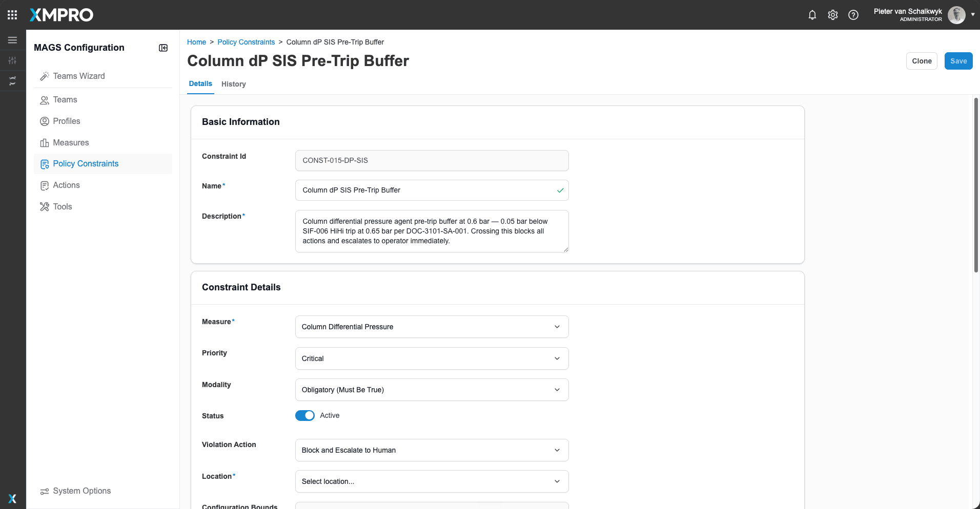Open the Select location dropdown

coord(432,481)
